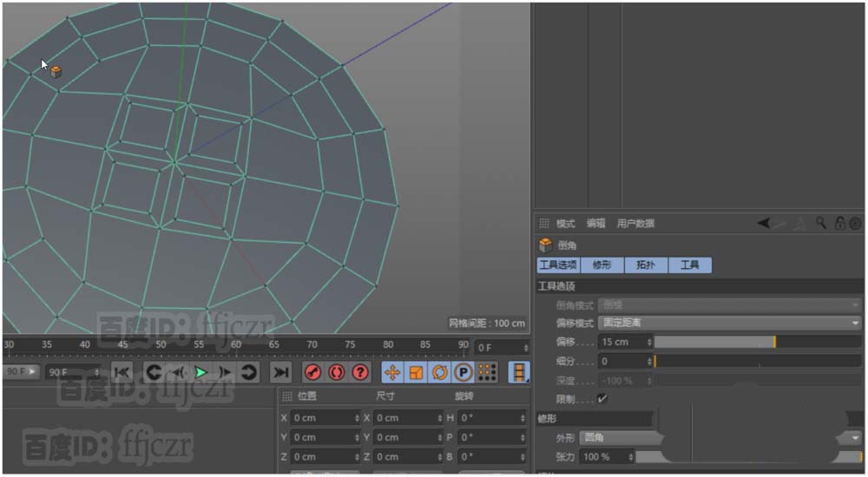Screen dimensions: 868x477
Task: Click the record active objects button
Action: point(313,372)
